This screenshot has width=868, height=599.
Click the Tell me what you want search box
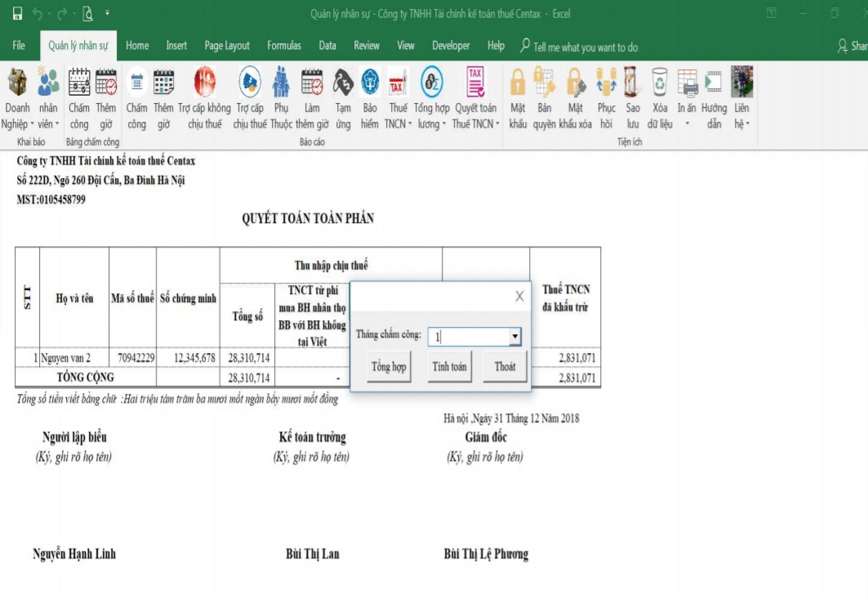point(585,47)
